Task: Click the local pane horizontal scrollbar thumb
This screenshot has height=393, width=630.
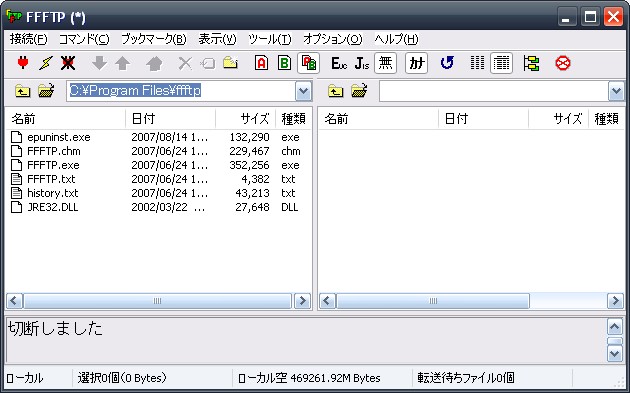Action: point(157,301)
